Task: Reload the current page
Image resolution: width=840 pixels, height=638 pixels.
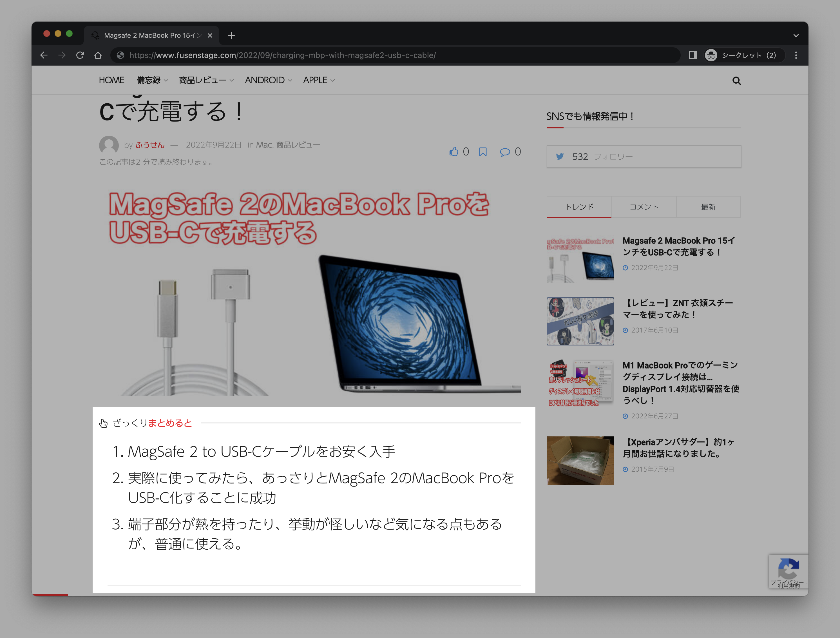Action: tap(80, 55)
